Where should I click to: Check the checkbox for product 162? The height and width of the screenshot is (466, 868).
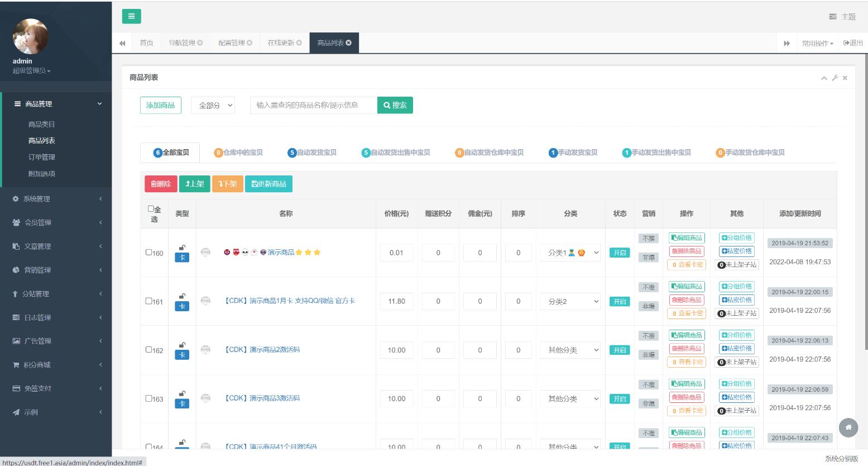tap(149, 350)
